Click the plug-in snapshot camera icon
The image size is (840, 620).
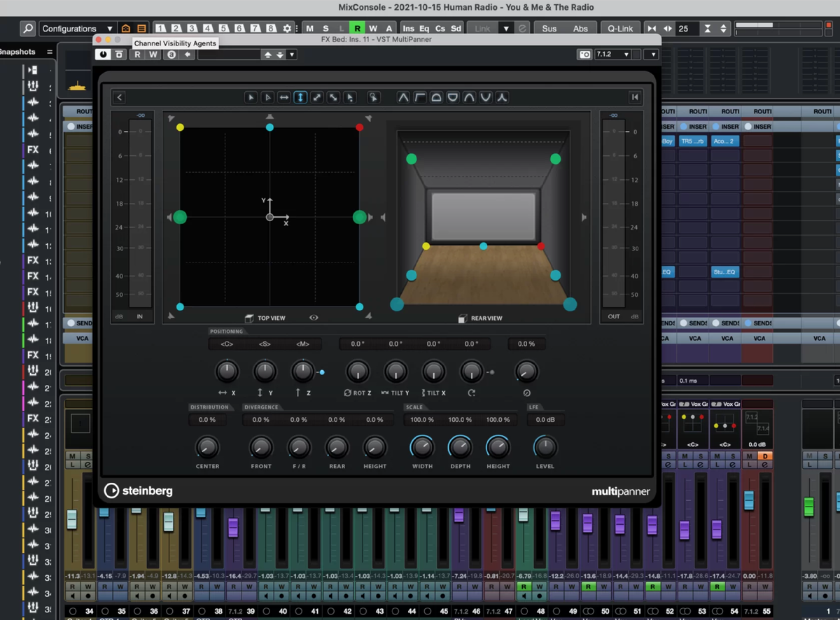584,55
